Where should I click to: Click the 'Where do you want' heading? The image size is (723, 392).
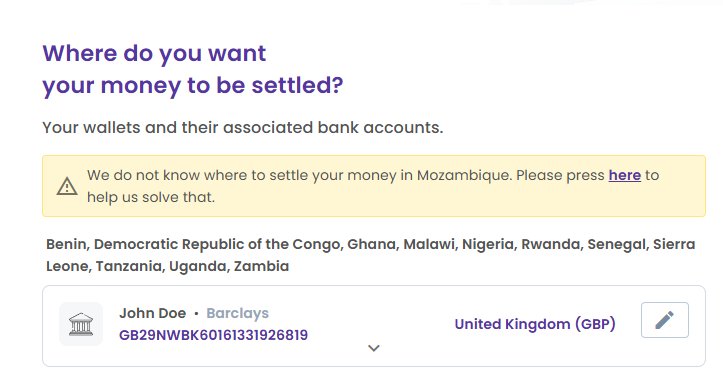click(154, 54)
